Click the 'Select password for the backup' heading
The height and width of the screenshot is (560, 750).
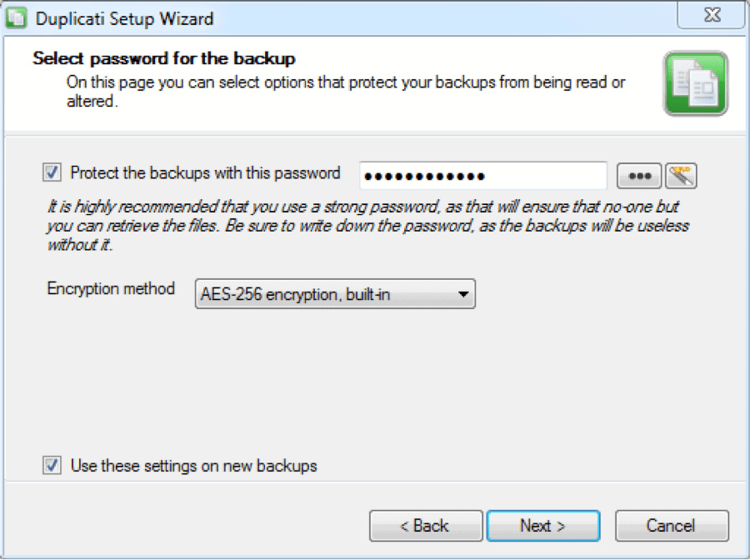point(164,58)
